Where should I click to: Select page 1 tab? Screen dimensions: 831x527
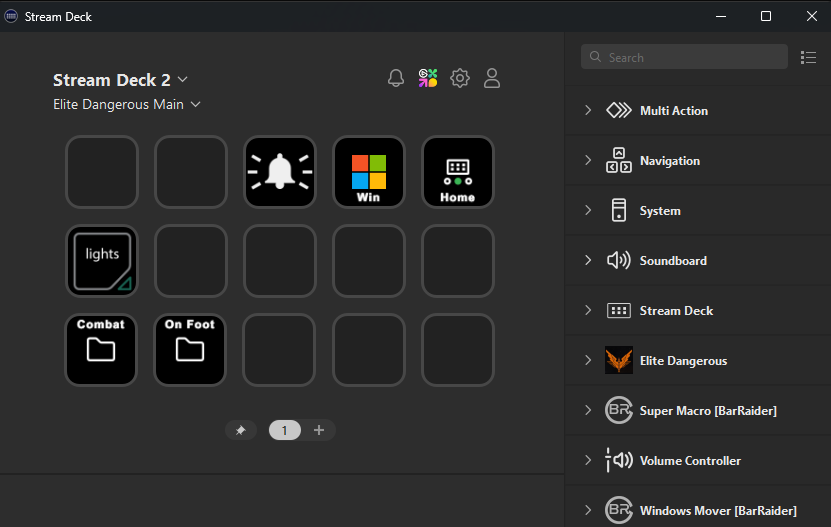(285, 430)
